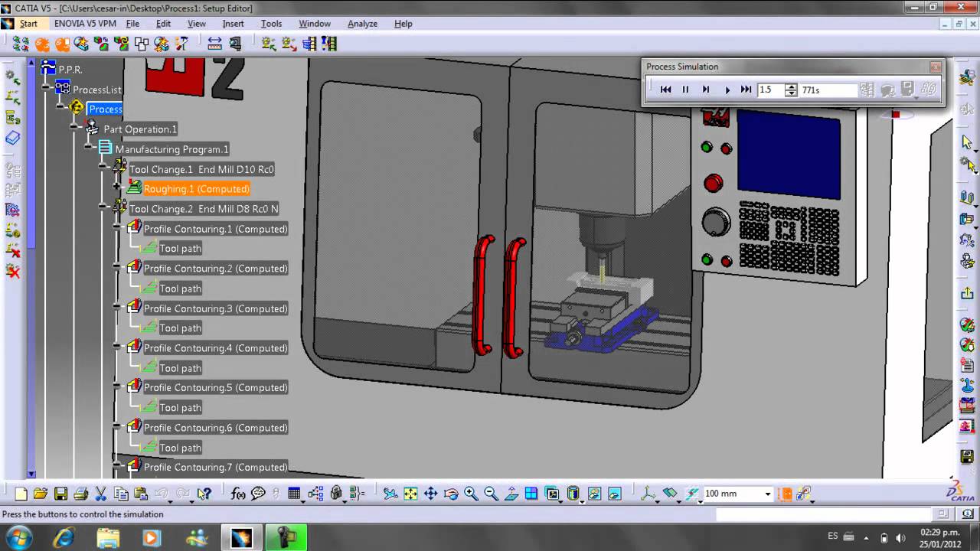
Task: Collapse the Tool Change.2 node
Action: (x=103, y=207)
